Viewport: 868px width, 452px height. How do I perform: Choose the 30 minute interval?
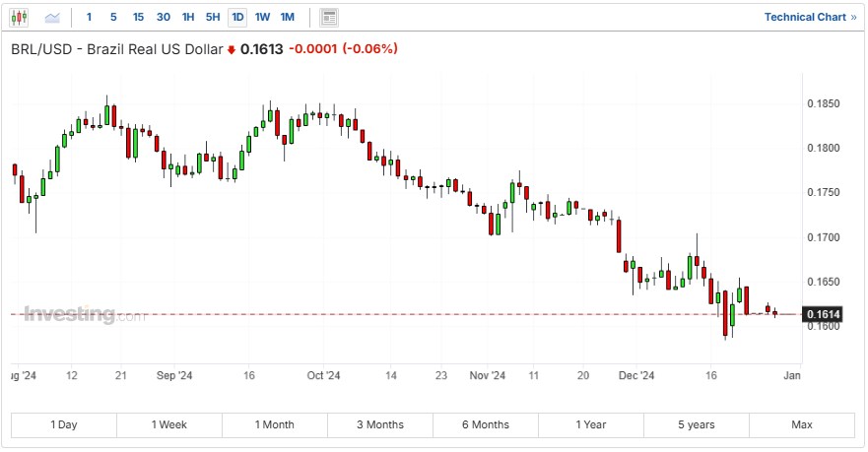click(164, 17)
